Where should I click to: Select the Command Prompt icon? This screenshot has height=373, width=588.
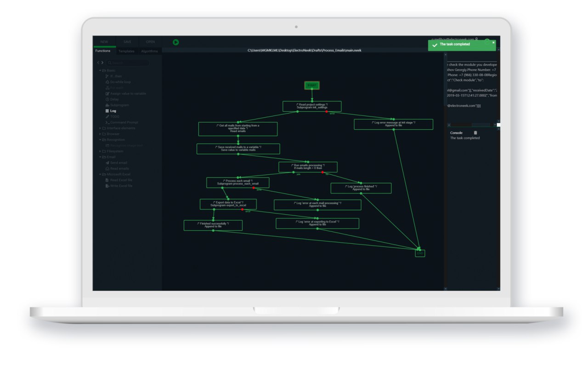pos(107,122)
